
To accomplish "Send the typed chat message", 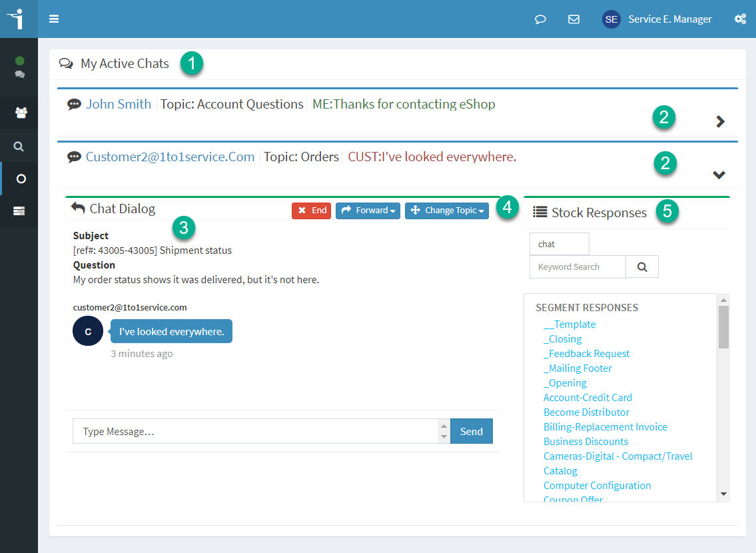I will [472, 431].
